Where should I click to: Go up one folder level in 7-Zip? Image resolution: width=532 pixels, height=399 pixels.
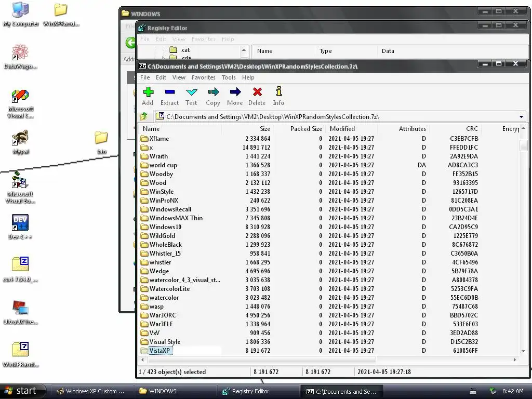click(x=144, y=116)
